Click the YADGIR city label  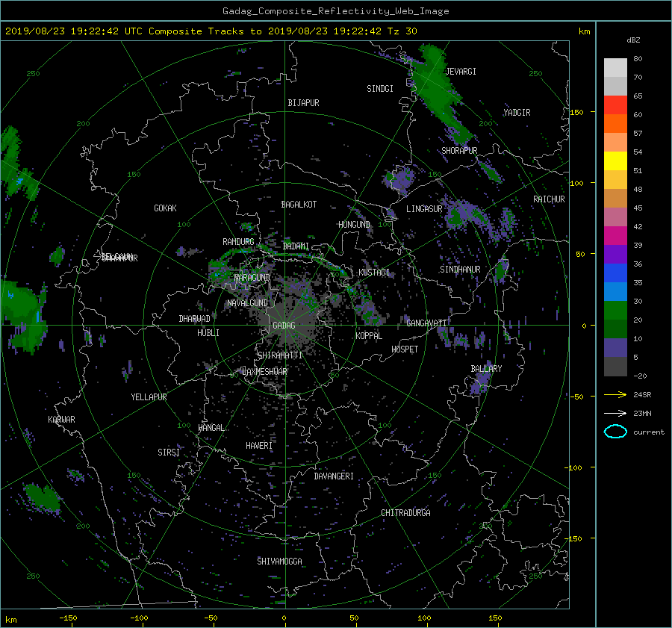point(517,113)
